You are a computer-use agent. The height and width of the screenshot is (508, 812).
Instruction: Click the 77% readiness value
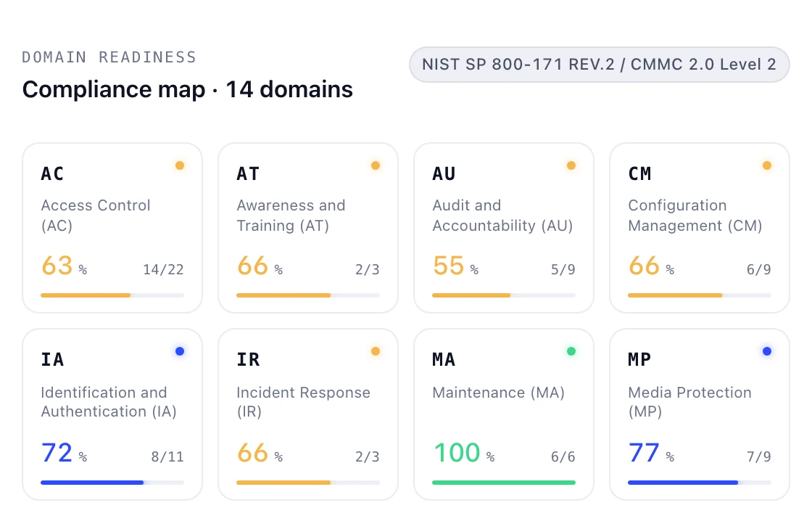(x=651, y=453)
